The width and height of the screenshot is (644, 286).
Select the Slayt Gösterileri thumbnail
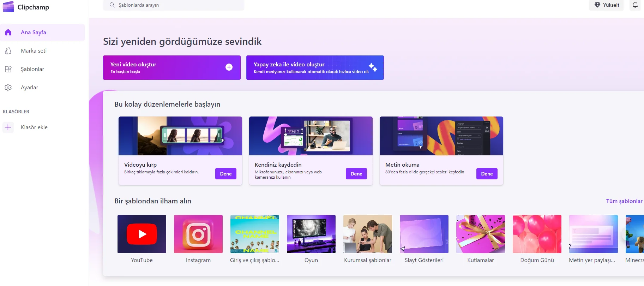(x=424, y=234)
